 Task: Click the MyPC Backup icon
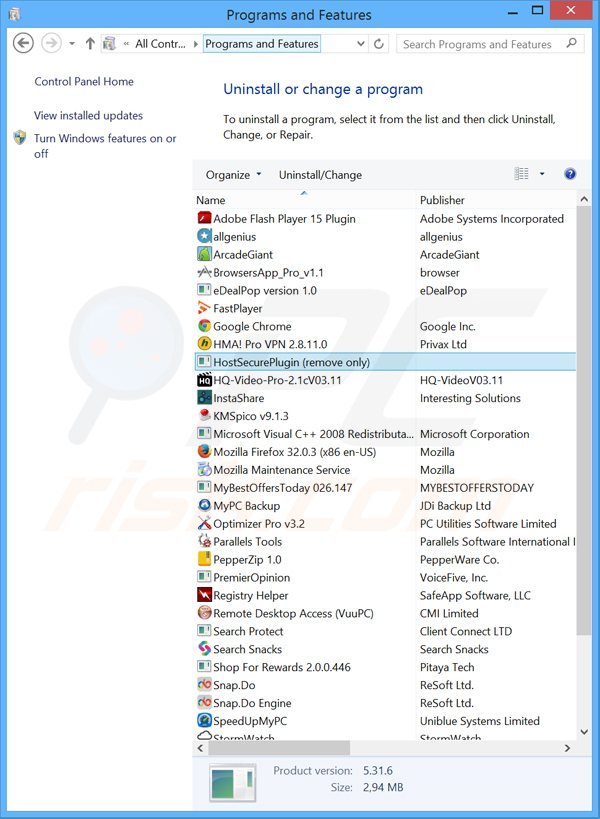pos(204,505)
